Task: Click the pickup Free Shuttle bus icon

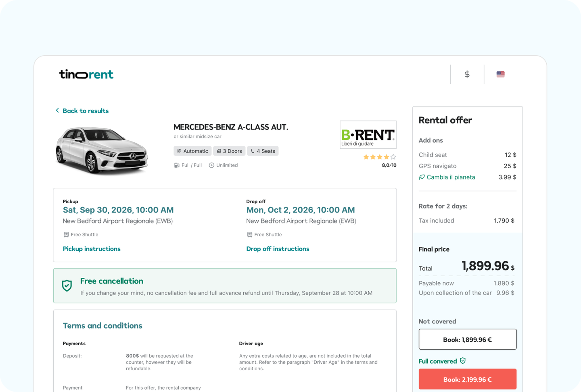Action: (66, 234)
